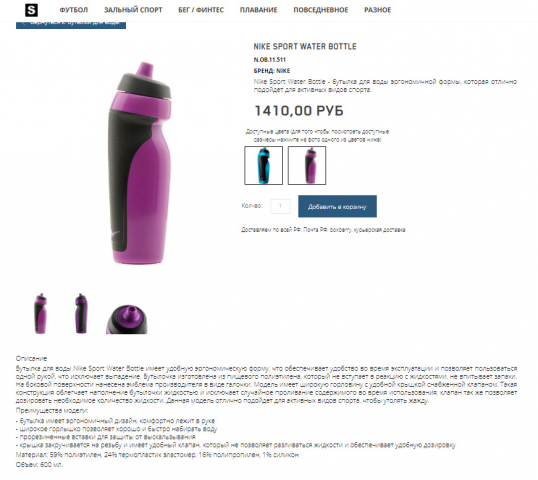Image resolution: width=538 pixels, height=480 pixels.
Task: Open the ПЛАВАНИЕ menu
Action: pos(258,10)
